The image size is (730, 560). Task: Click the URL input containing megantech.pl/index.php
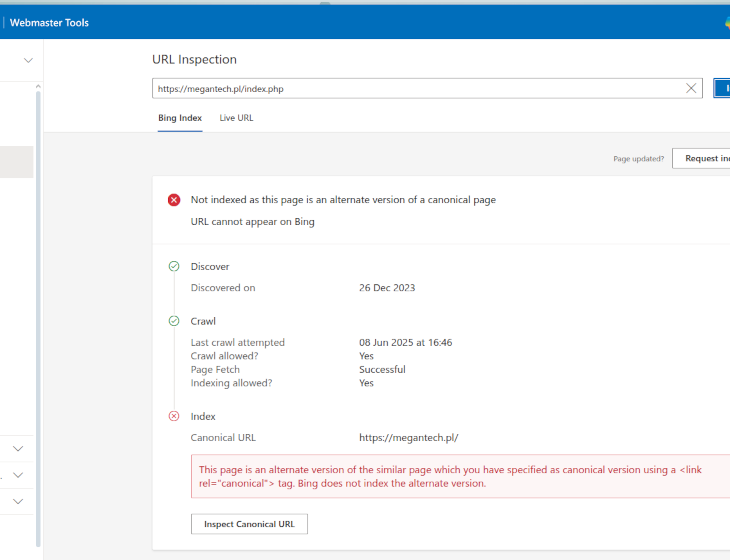click(x=427, y=88)
